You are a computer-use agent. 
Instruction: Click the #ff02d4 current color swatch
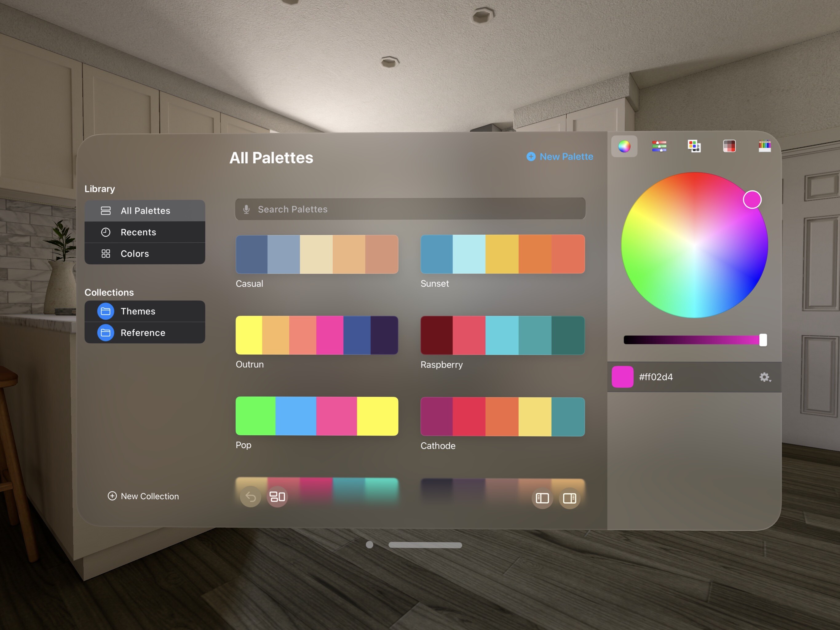pyautogui.click(x=622, y=377)
